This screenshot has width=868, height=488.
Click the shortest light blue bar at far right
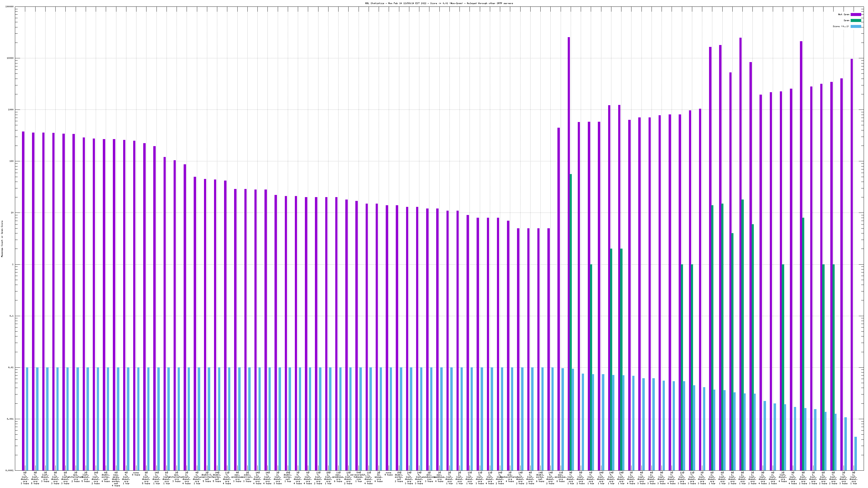[x=856, y=454]
